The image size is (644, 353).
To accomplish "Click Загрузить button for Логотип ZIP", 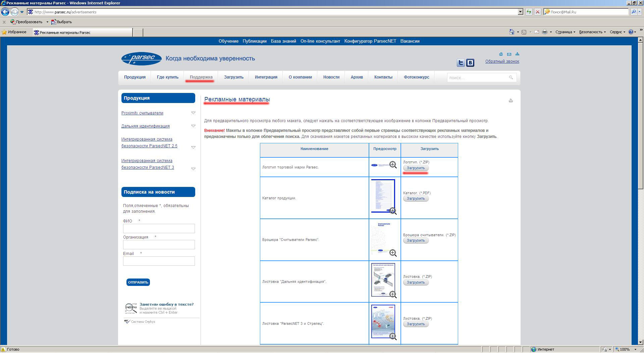I will 416,168.
